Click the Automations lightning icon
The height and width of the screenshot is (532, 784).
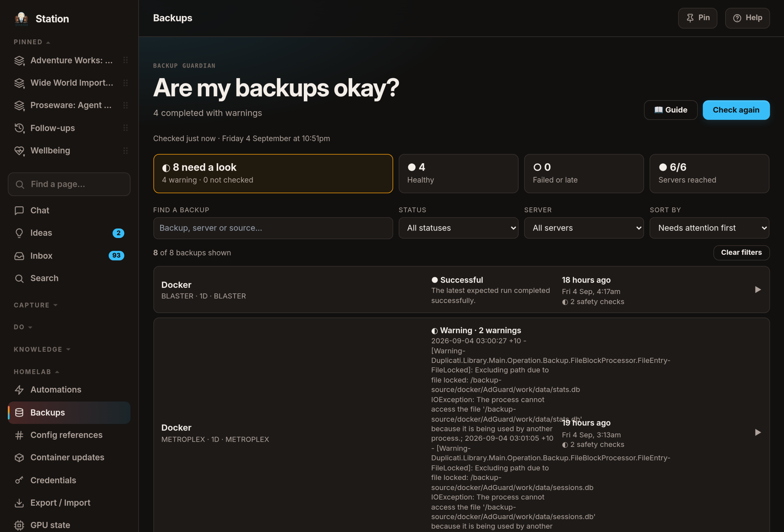coord(19,390)
